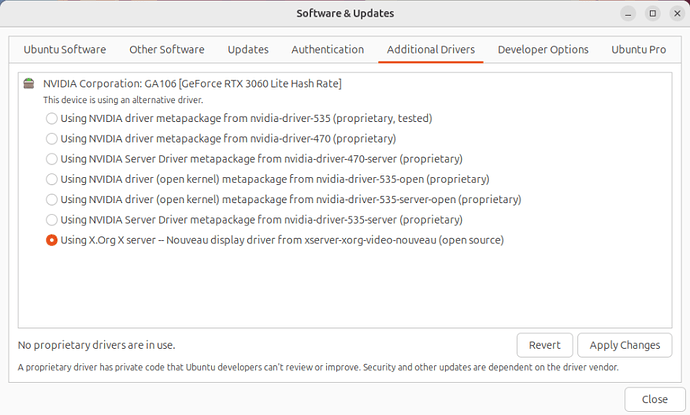Image resolution: width=690 pixels, height=415 pixels.
Task: Click the NVIDIA graphics card device icon
Action: (30, 83)
